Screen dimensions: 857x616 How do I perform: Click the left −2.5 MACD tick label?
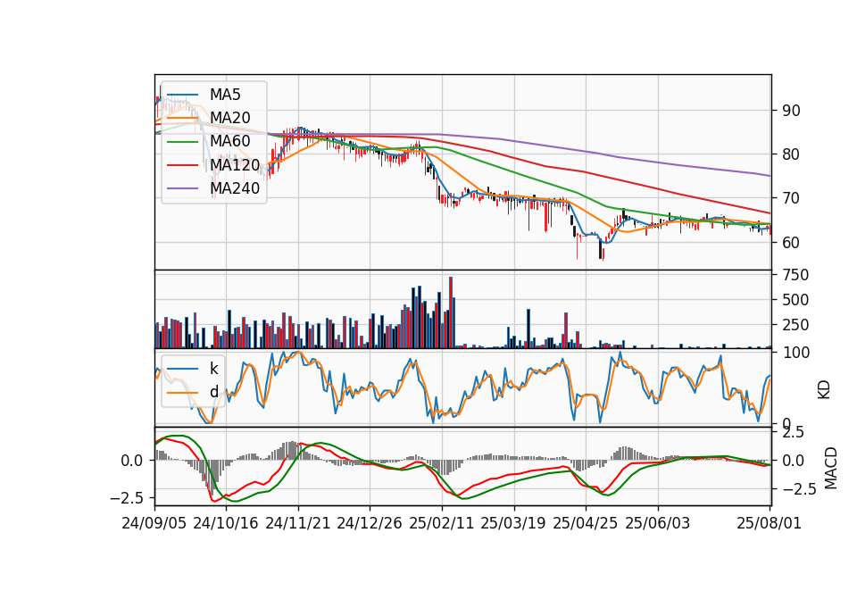coord(127,498)
